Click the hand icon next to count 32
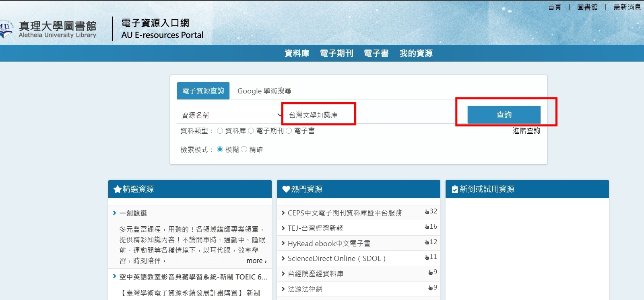This screenshot has height=300, width=644. click(427, 212)
